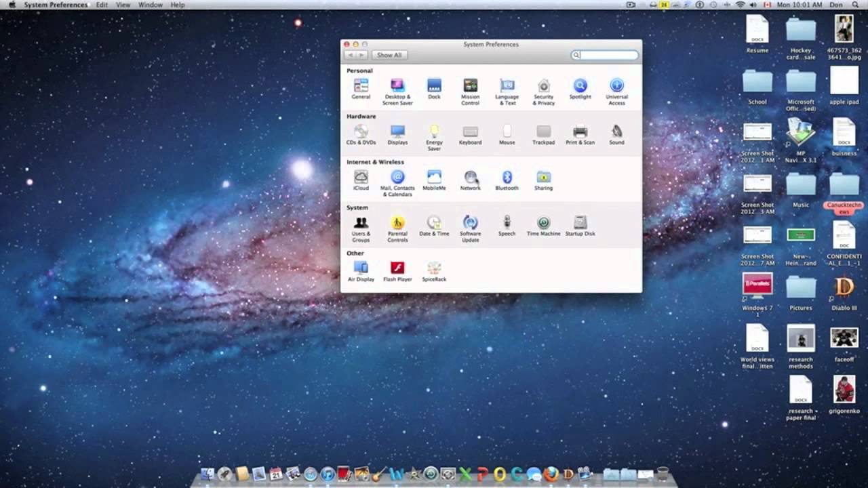Select the grigorenko image on desktop
Screen dimensions: 868x488
pyautogui.click(x=844, y=395)
